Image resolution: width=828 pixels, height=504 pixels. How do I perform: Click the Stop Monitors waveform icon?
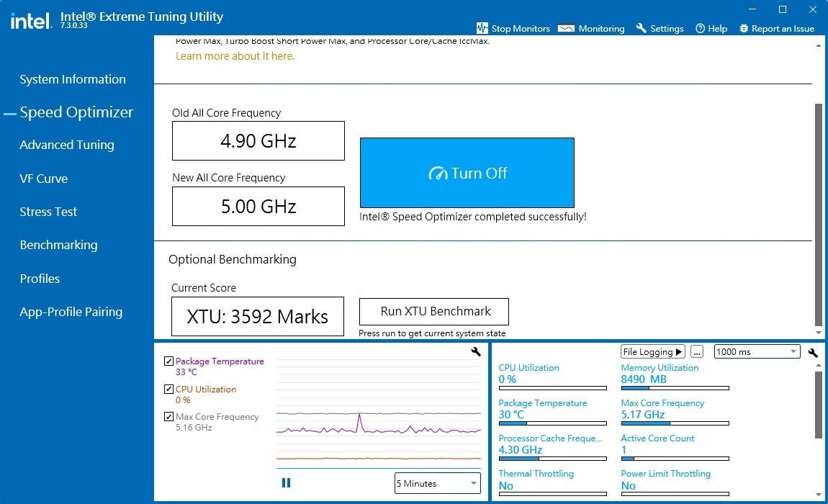click(482, 28)
